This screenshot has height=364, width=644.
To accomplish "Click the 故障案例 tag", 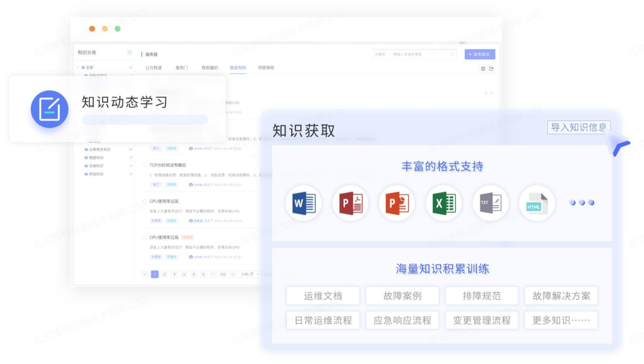I will [x=402, y=296].
